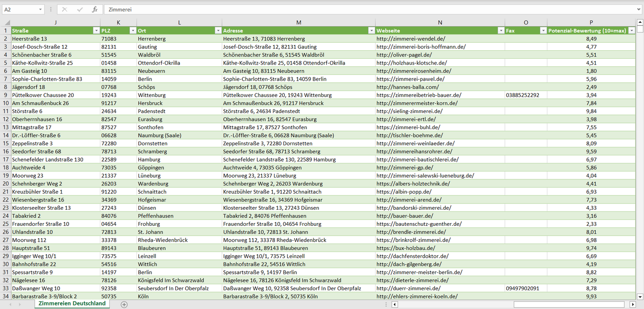Click the zimmerei-wendel.de website cell
644x309 pixels.
tap(410, 39)
